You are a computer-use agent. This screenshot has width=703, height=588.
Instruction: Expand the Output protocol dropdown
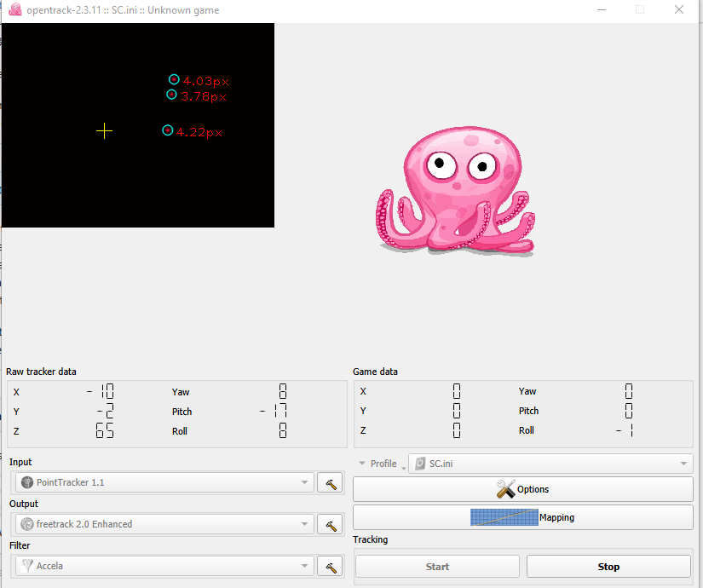coord(305,524)
